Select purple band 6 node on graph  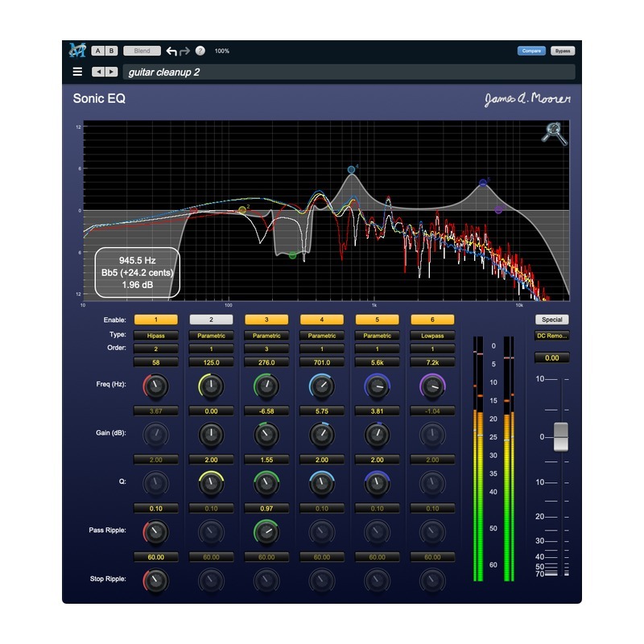[x=498, y=210]
